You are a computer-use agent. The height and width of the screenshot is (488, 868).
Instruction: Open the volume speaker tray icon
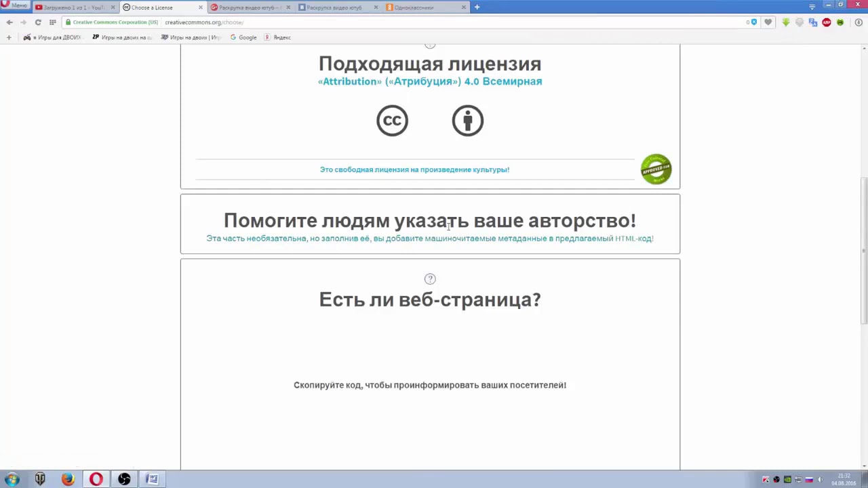point(820,480)
